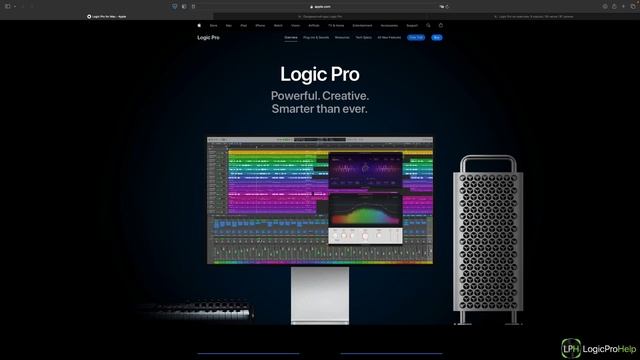Click the Mac Pro tower image
This screenshot has width=640, height=360.
pyautogui.click(x=488, y=240)
